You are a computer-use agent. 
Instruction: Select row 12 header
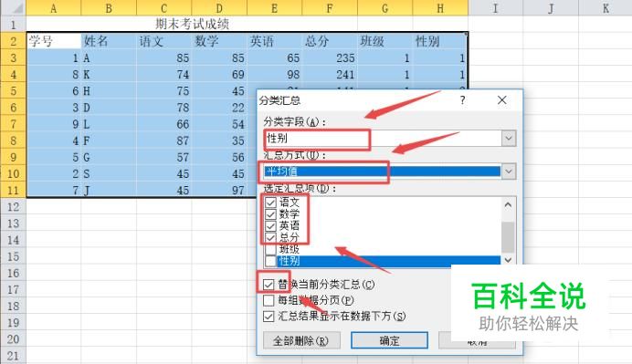13,206
